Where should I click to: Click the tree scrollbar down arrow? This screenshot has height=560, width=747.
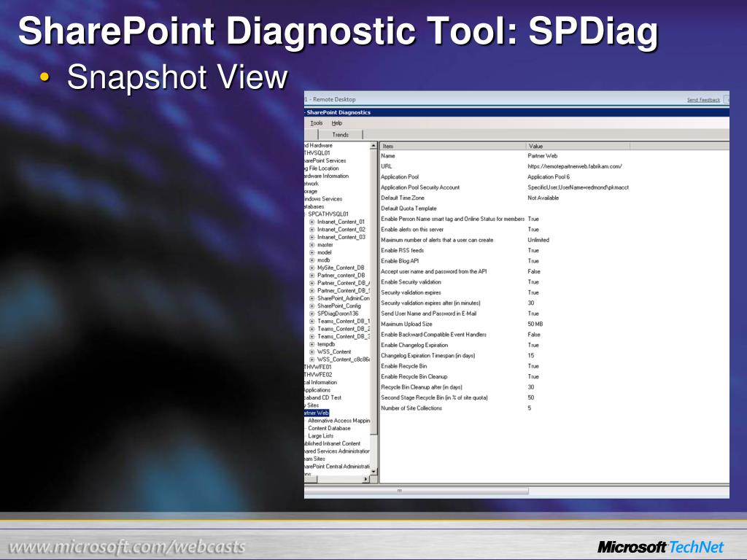(x=373, y=472)
